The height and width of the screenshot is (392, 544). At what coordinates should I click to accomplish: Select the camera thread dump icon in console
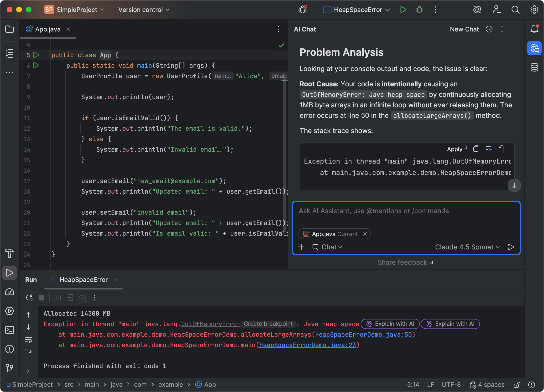tap(57, 298)
